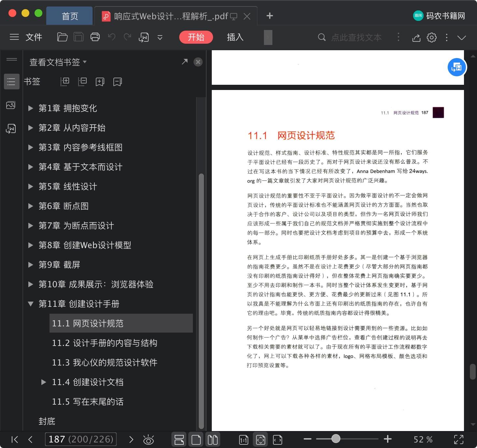Screen dimensions: 477x448
Task: Select bookmark 11.1 网页设计规范
Action: click(x=121, y=323)
